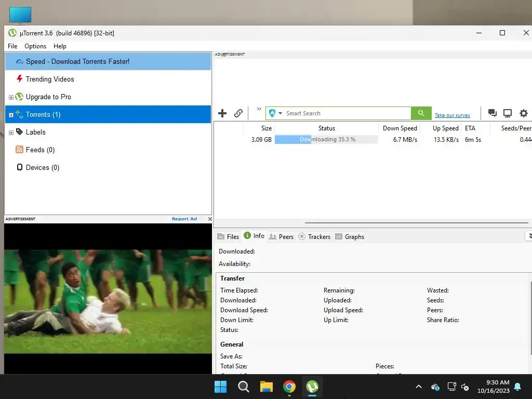Sort by the Down Speed column header
Viewport: 532px width, 399px height.
400,128
